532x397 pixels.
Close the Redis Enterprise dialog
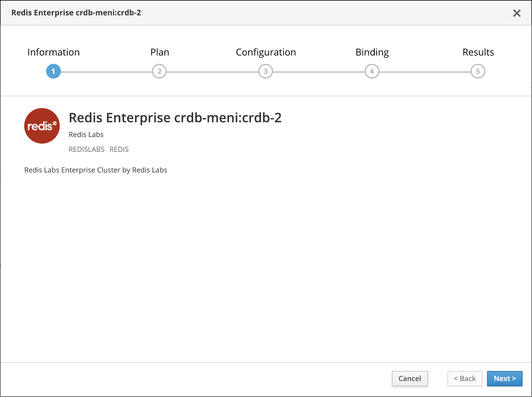pyautogui.click(x=517, y=13)
